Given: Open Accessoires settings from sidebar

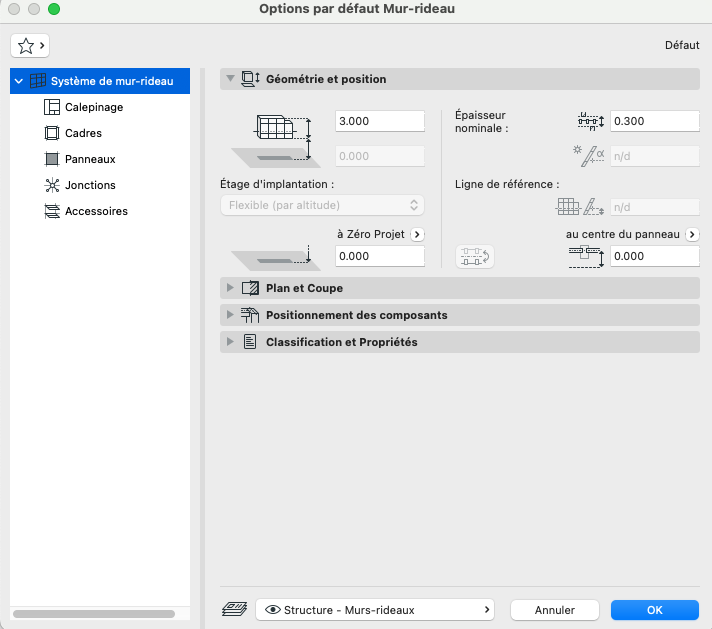Looking at the screenshot, I should [96, 211].
